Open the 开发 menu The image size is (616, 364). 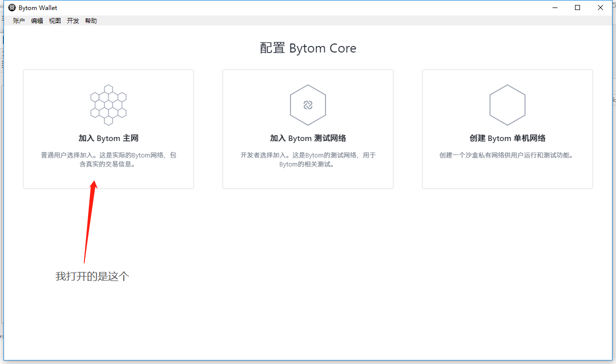73,21
